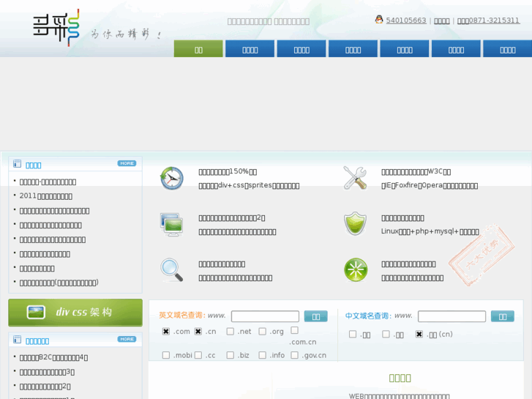Screen dimensions: 532x399
Task: Tick the .mobi domain checkbox
Action: tap(166, 355)
